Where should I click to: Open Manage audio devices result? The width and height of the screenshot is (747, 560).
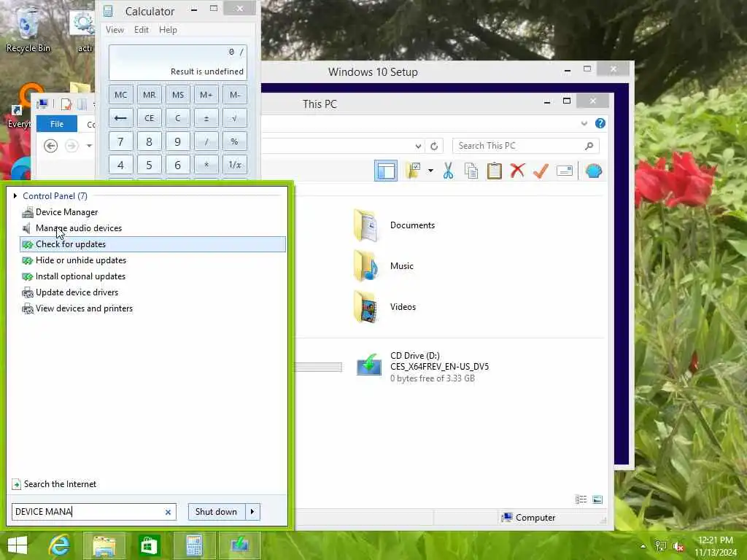coord(152,228)
